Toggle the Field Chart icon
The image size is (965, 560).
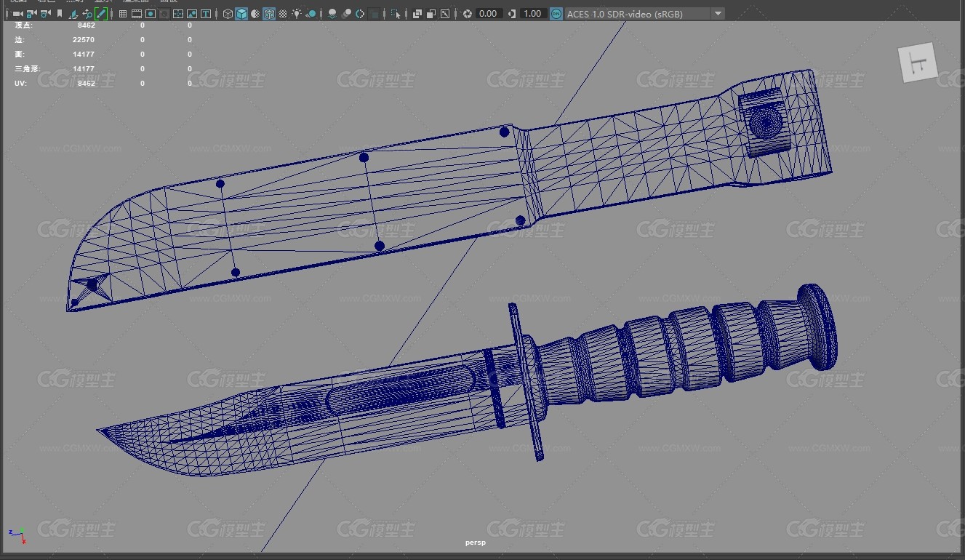[177, 13]
